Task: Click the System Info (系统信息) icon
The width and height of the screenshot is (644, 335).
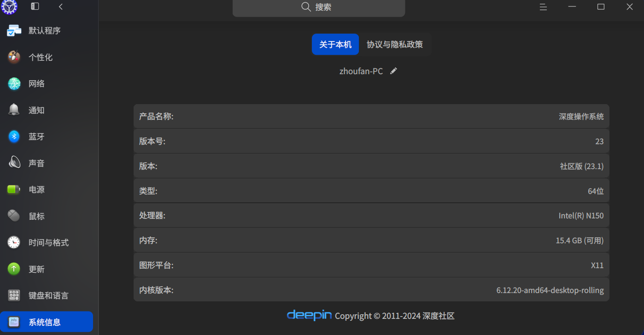Action: coord(14,322)
